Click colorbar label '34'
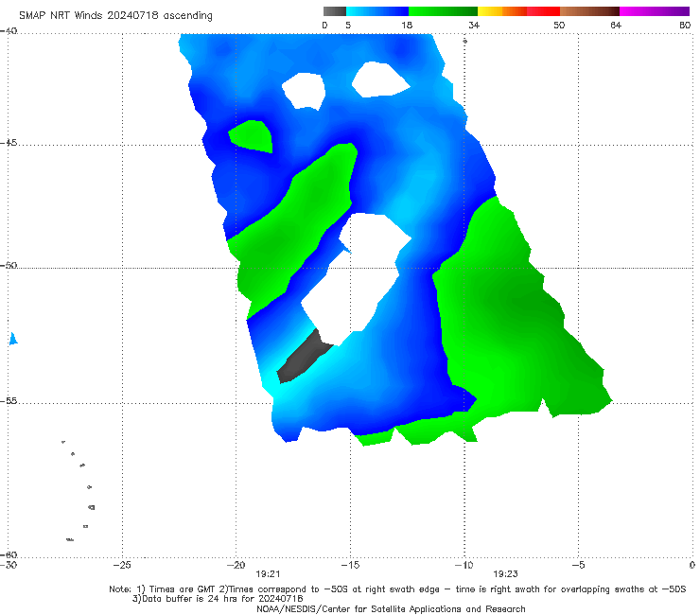700x615 pixels. (x=474, y=25)
